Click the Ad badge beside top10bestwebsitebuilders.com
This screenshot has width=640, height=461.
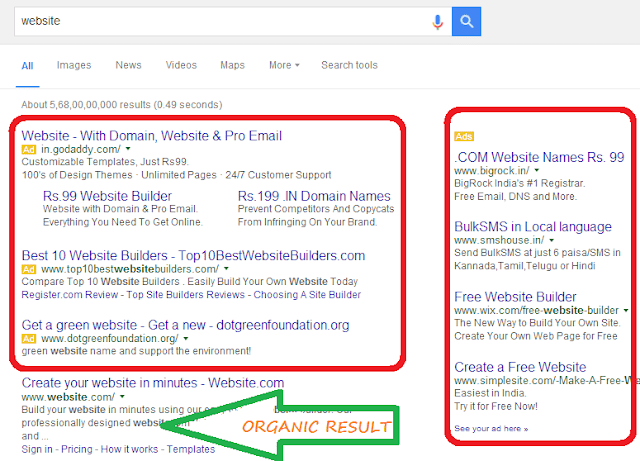coord(29,269)
